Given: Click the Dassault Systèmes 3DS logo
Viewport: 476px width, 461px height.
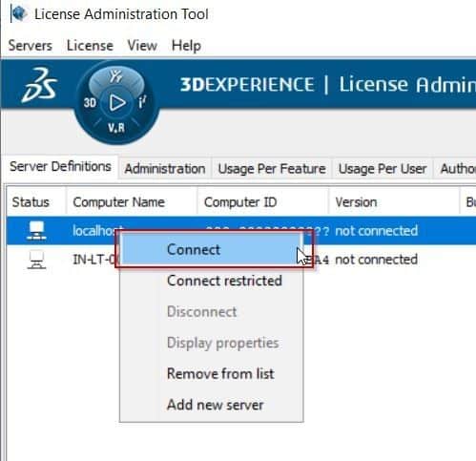Looking at the screenshot, I should [x=39, y=85].
